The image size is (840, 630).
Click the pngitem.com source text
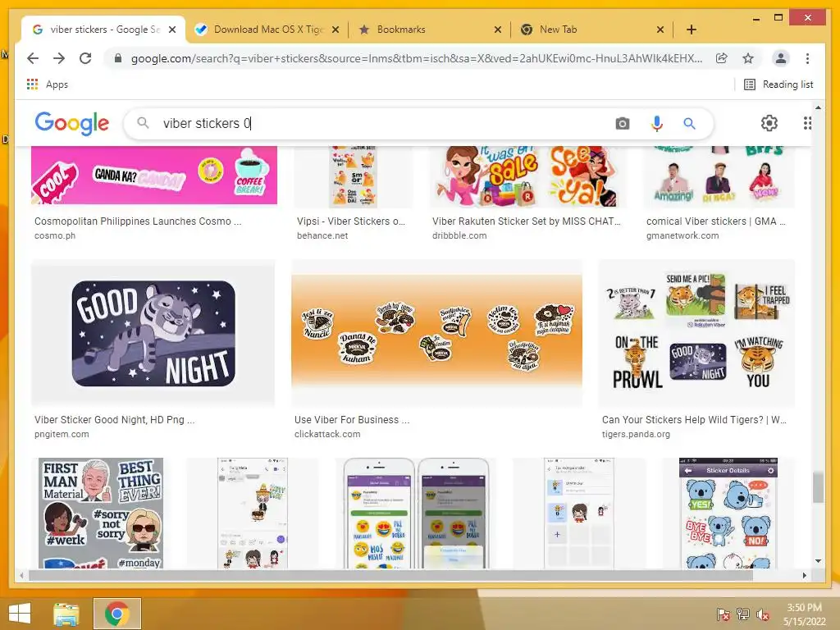(62, 435)
